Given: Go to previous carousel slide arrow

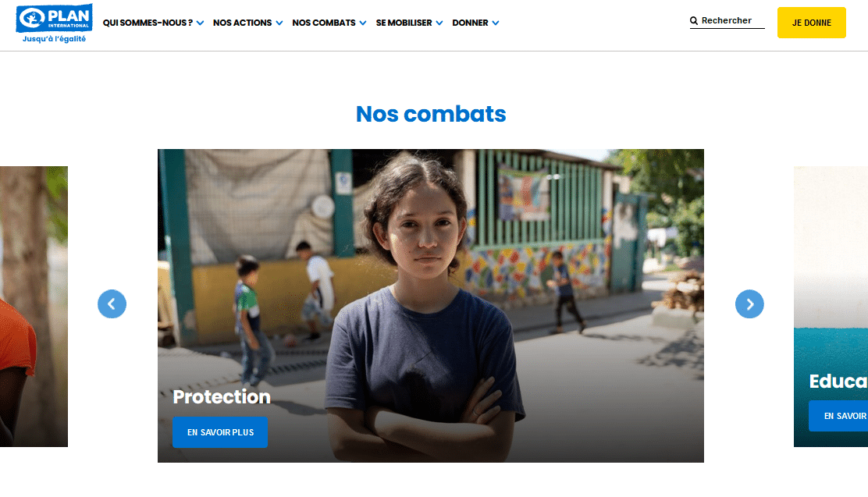Looking at the screenshot, I should [112, 304].
